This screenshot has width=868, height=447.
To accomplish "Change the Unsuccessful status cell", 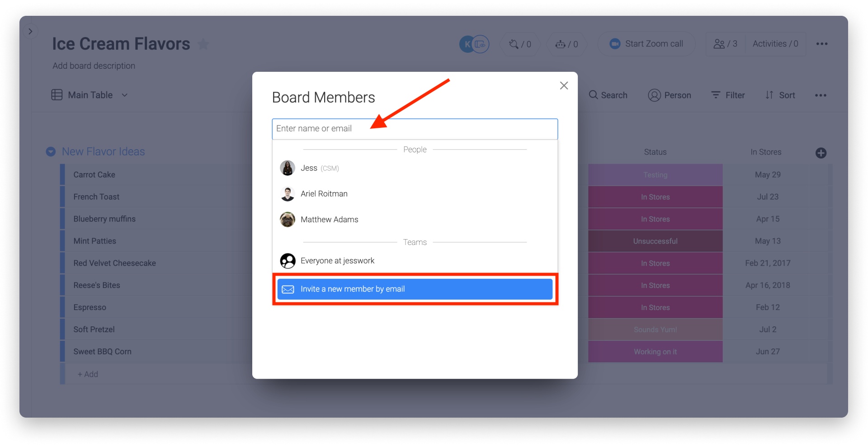I will click(x=655, y=241).
